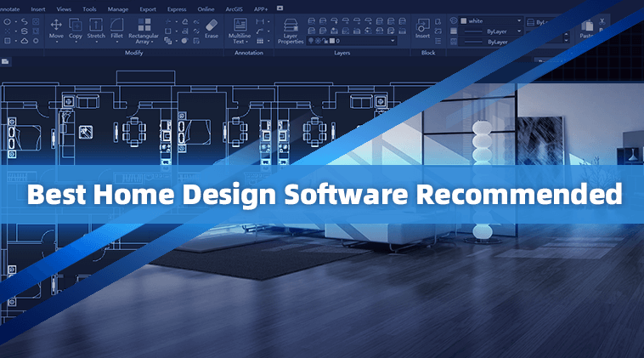Toggle layer 0 freeze sun icon
The width and height of the screenshot is (644, 358).
tap(318, 41)
